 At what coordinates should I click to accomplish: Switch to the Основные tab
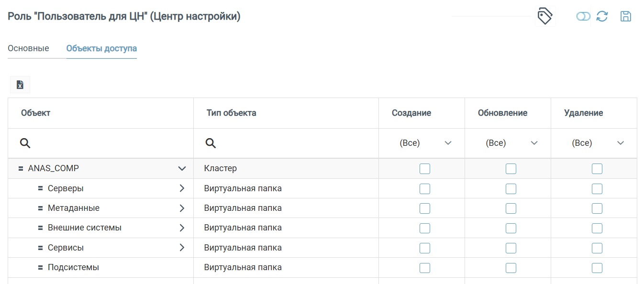[28, 48]
